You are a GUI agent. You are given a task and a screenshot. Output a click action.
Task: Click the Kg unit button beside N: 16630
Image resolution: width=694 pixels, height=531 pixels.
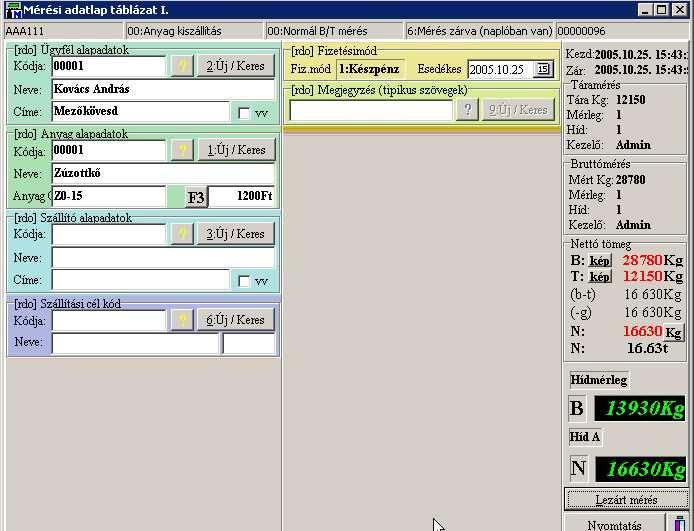pyautogui.click(x=674, y=332)
